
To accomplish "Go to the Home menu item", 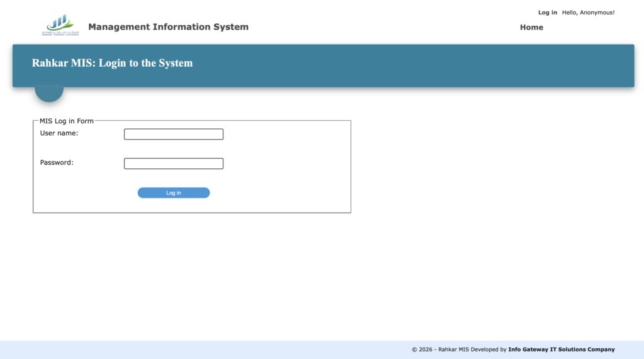I will point(531,27).
